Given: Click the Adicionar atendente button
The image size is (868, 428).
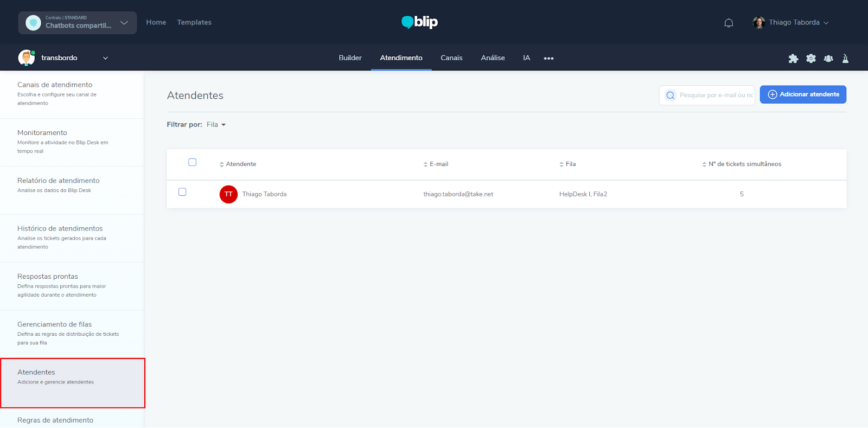Looking at the screenshot, I should (803, 94).
